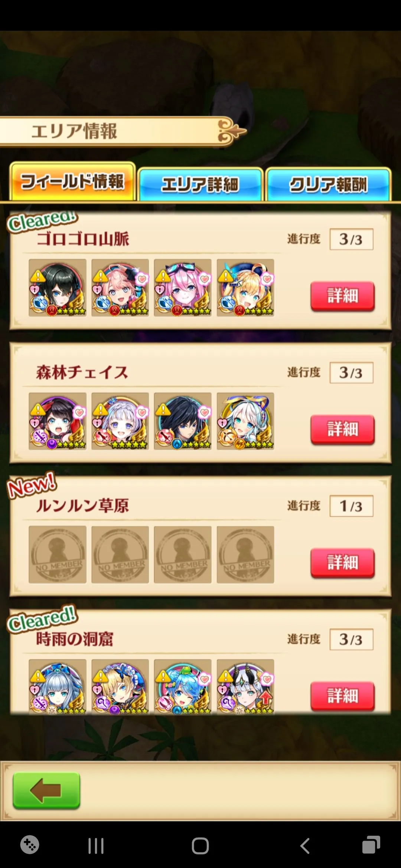This screenshot has width=401, height=868.
Task: Select the フィールド情報 tab
Action: coord(72,182)
